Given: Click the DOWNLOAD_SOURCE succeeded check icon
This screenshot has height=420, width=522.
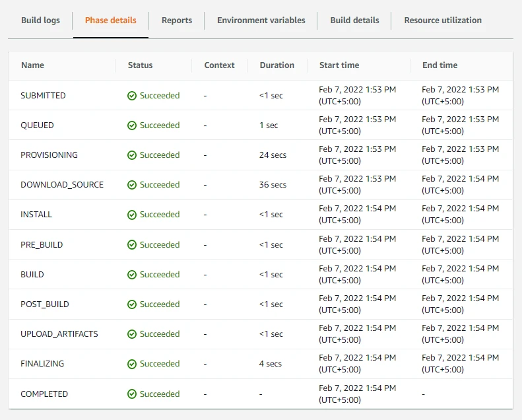Looking at the screenshot, I should [132, 185].
